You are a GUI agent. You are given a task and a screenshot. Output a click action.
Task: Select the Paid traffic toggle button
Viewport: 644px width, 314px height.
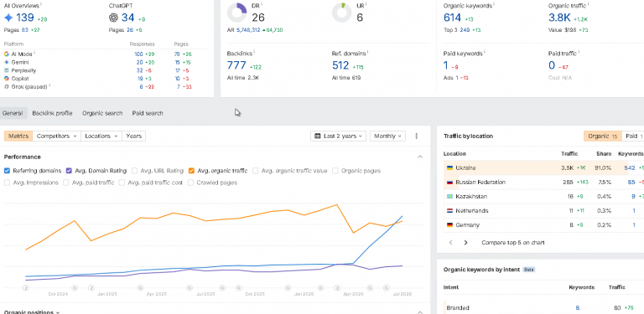click(634, 136)
